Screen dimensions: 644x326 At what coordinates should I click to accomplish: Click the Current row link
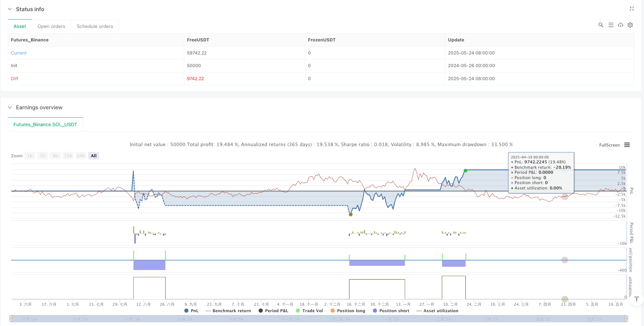click(x=19, y=53)
